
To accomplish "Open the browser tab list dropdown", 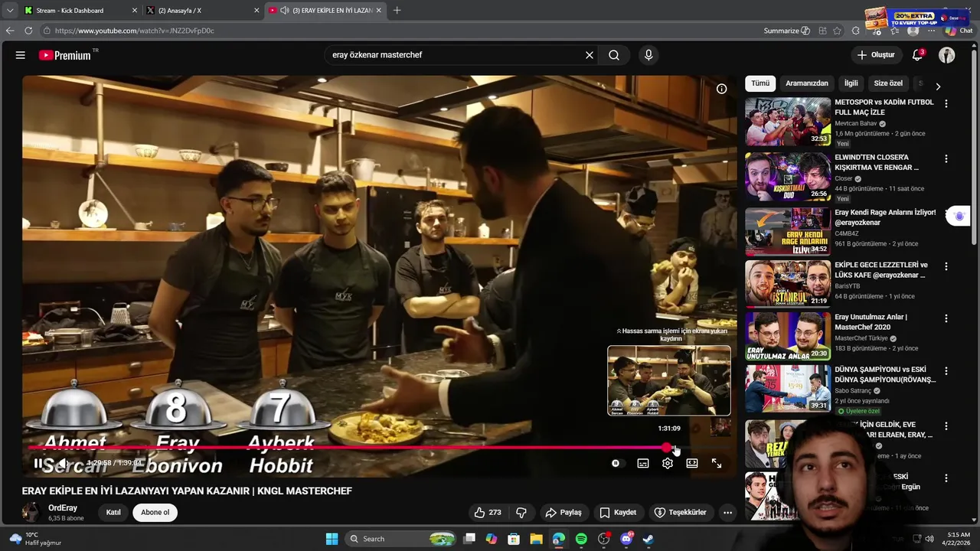I will click(x=9, y=10).
